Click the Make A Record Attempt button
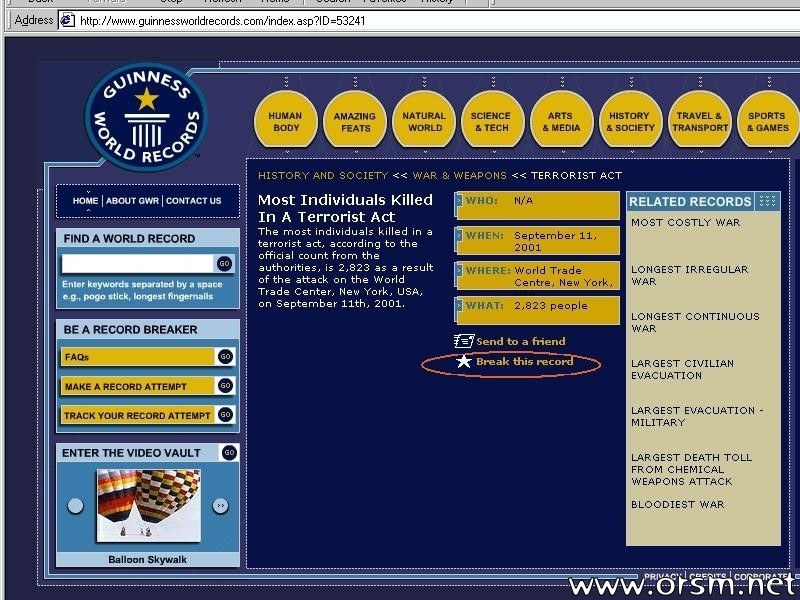Image resolution: width=800 pixels, height=600 pixels. pyautogui.click(x=138, y=386)
